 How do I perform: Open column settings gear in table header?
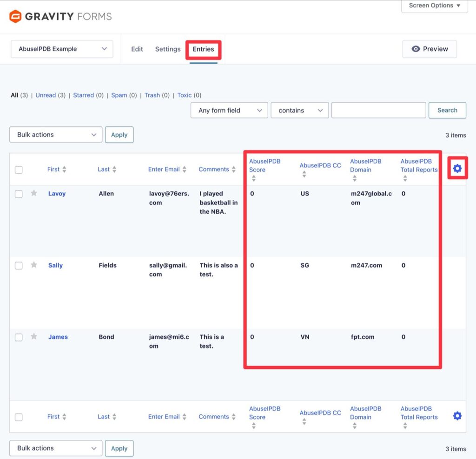click(x=457, y=168)
